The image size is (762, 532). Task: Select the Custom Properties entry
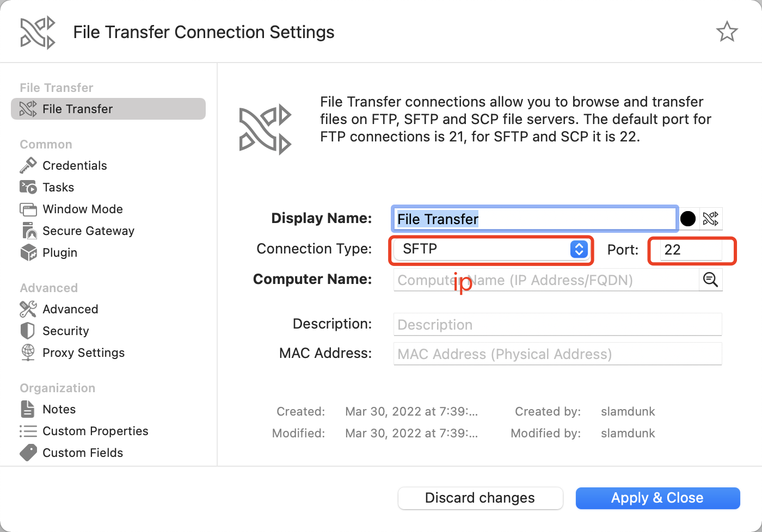point(95,431)
